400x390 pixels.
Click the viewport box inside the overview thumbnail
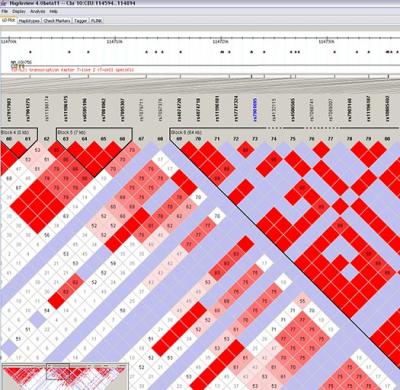coord(58,371)
